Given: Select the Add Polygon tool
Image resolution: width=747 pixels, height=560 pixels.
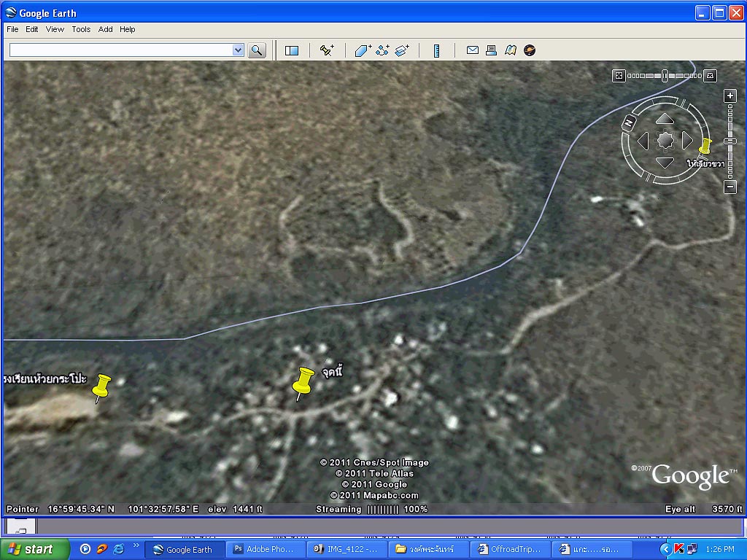Looking at the screenshot, I should 363,50.
